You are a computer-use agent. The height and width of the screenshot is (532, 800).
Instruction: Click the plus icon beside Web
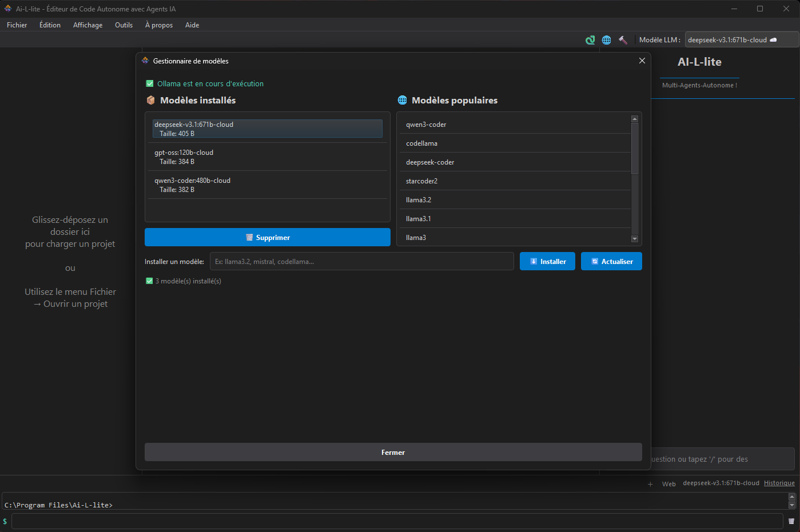(650, 484)
